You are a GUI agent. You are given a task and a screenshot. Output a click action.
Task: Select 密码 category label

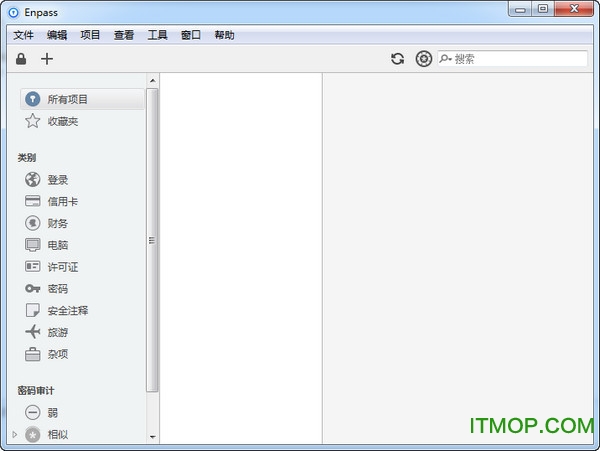click(x=58, y=289)
